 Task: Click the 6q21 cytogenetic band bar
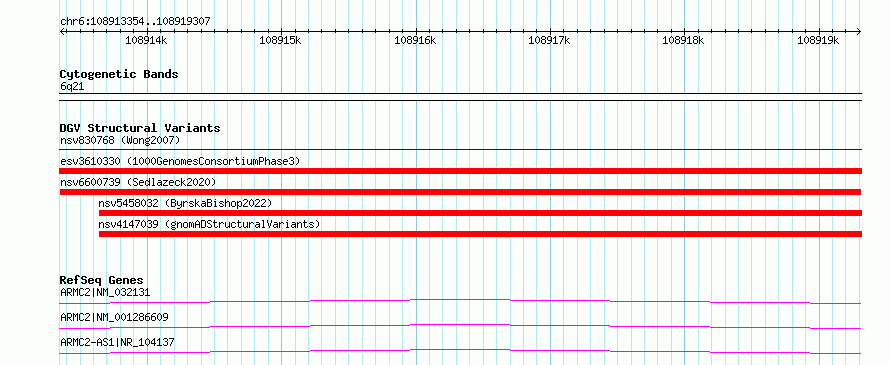(x=461, y=97)
